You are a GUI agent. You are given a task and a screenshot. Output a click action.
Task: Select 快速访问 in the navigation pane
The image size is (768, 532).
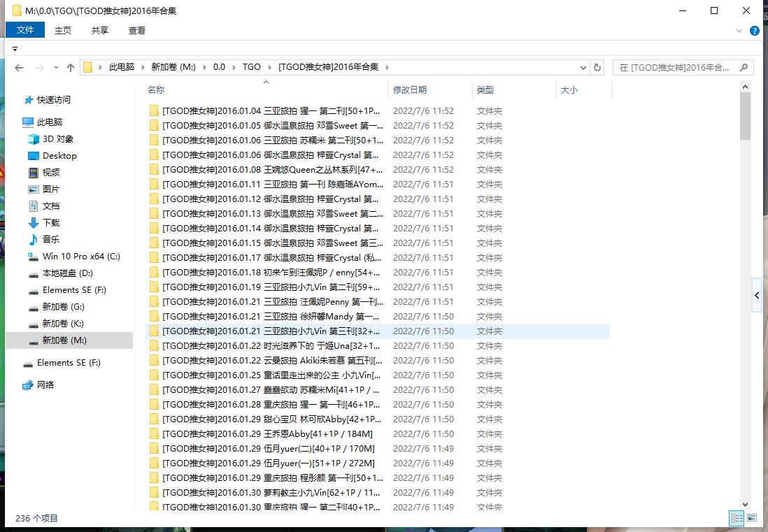point(53,99)
